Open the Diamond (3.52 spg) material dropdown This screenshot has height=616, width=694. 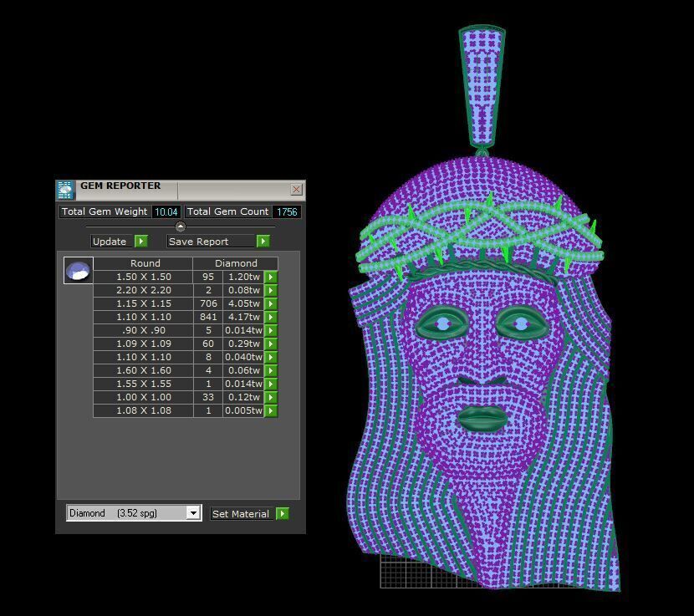coord(193,513)
